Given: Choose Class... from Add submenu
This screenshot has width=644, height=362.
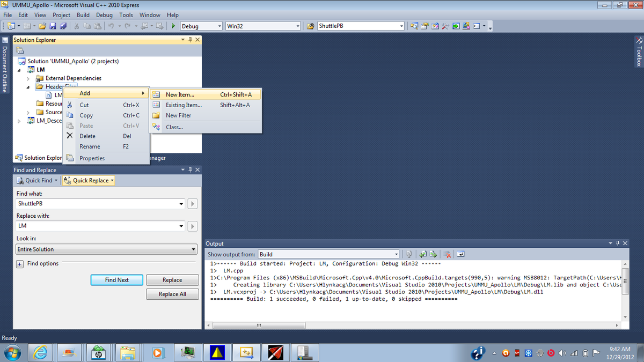Looking at the screenshot, I should point(206,127).
